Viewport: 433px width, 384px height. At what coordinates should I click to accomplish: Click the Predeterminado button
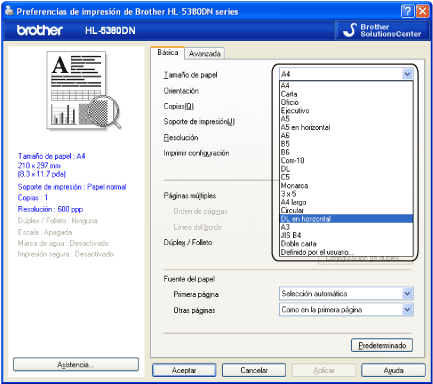click(382, 345)
